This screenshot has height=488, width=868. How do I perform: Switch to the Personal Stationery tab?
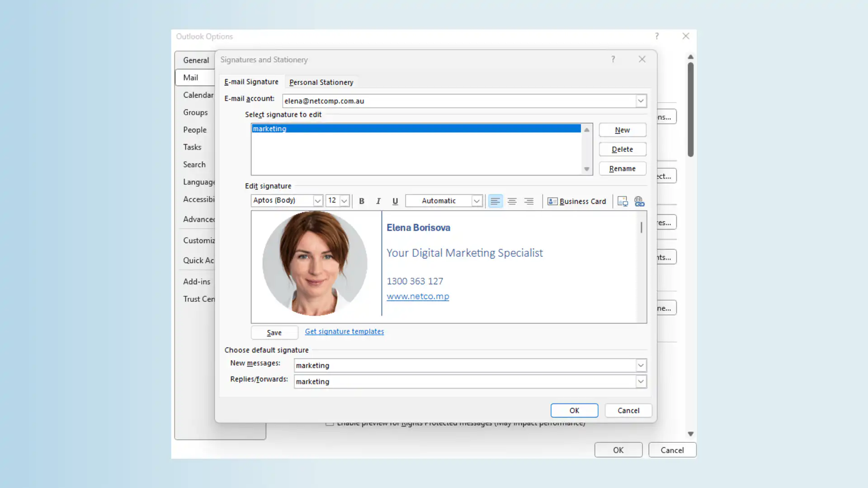pyautogui.click(x=321, y=82)
